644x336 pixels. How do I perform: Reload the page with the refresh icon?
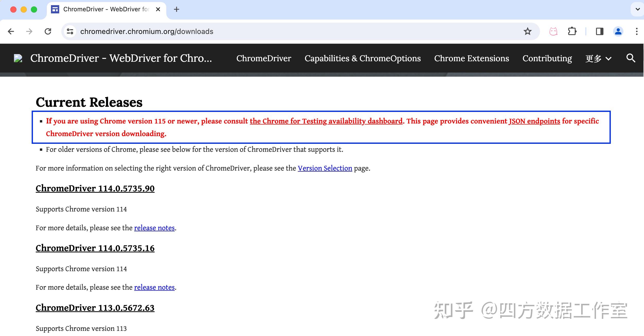pyautogui.click(x=48, y=31)
